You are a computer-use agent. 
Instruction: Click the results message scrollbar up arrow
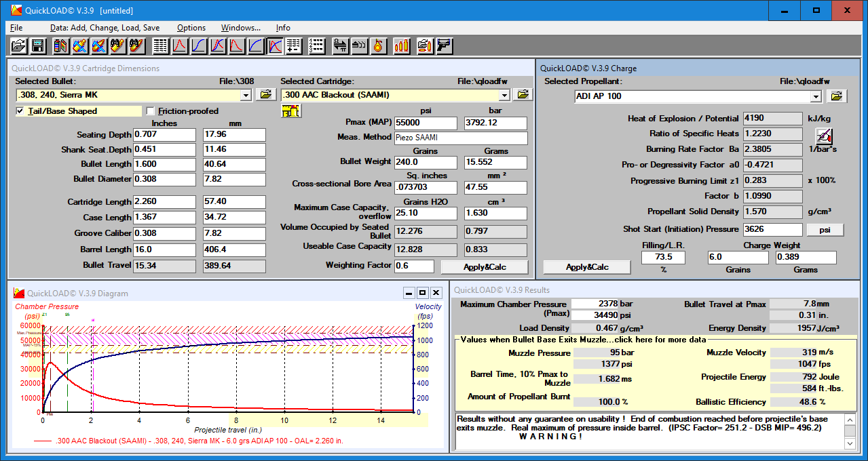pos(849,420)
